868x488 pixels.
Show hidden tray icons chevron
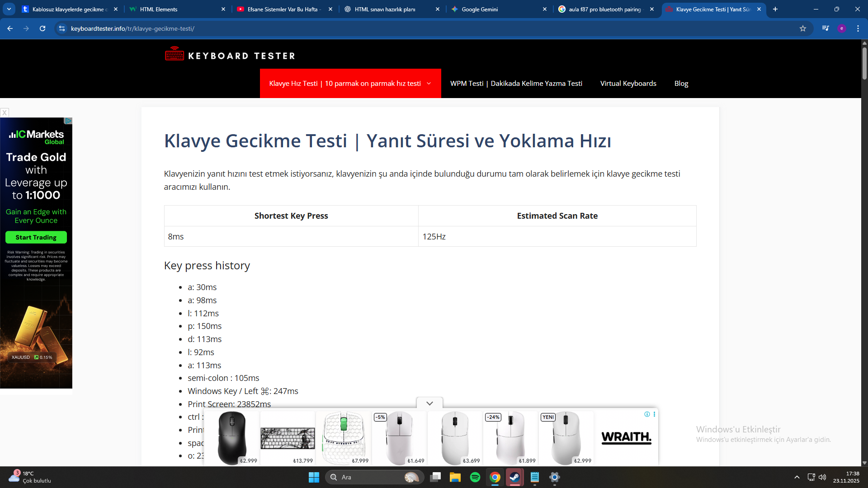[x=797, y=477]
